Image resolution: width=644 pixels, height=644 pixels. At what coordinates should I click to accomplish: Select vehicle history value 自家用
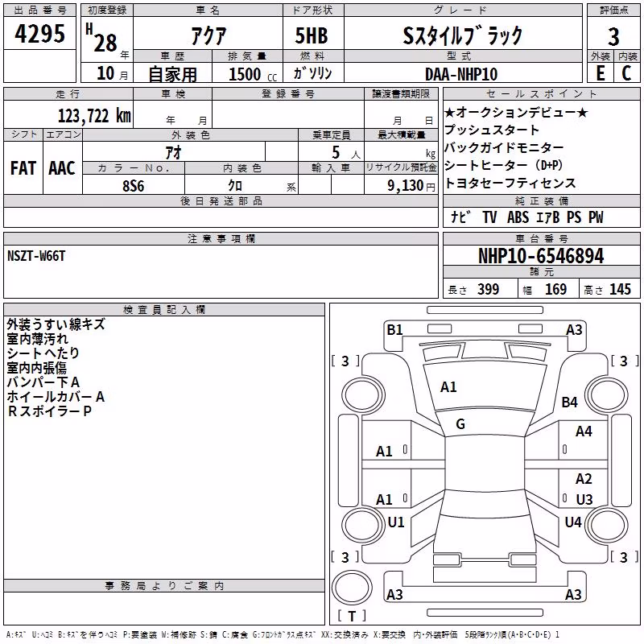(x=172, y=74)
